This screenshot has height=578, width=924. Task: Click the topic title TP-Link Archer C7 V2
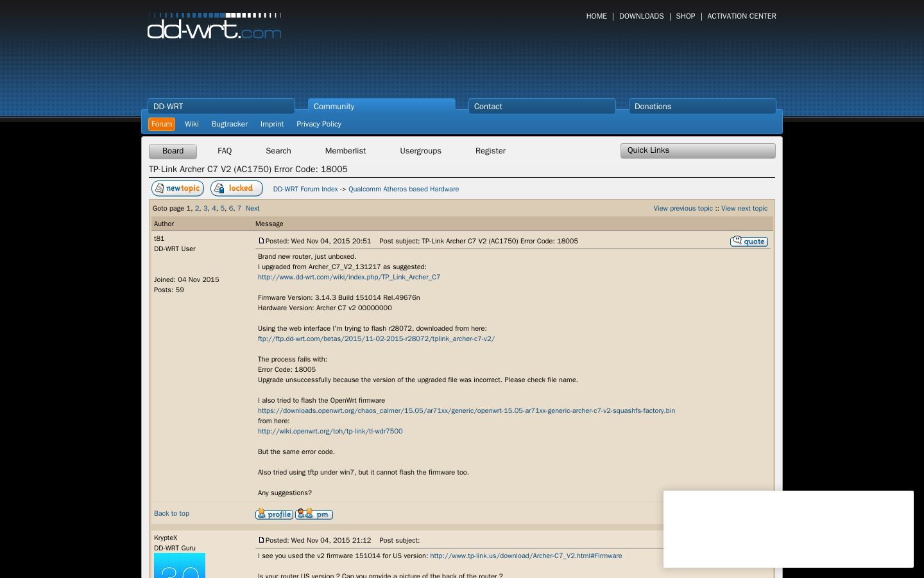point(248,169)
